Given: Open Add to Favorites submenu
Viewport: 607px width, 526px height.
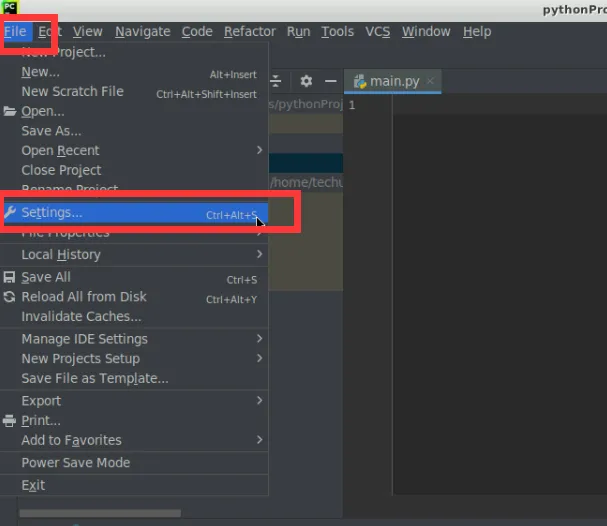Looking at the screenshot, I should pos(134,440).
